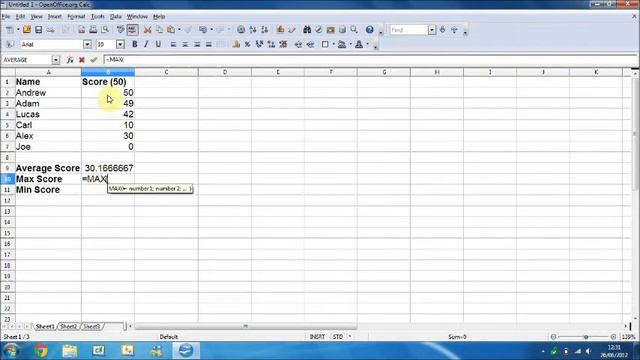
Task: Click in the Find toolbar text field
Action: [408, 30]
